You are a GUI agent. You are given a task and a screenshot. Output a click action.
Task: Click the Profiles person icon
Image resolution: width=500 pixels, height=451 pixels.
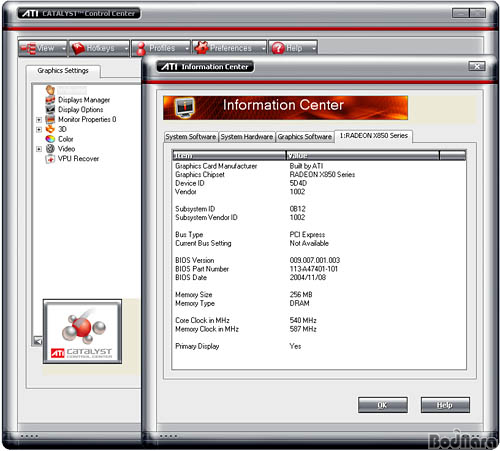coord(141,49)
